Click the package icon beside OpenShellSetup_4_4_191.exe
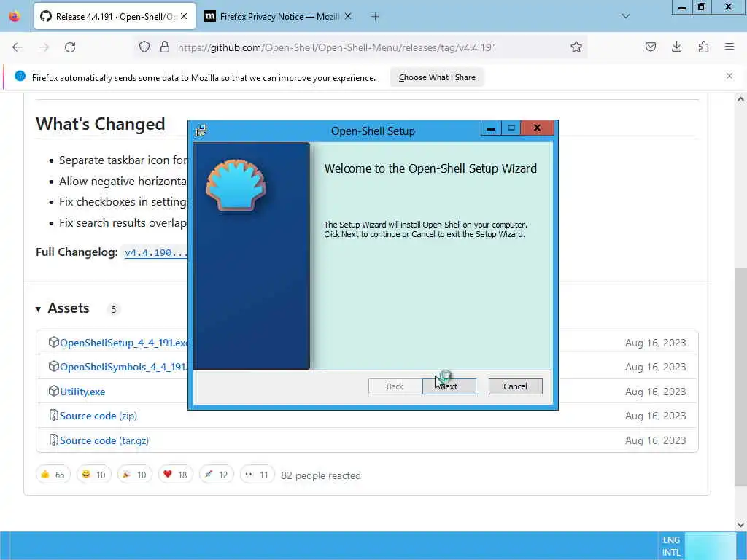 point(54,342)
